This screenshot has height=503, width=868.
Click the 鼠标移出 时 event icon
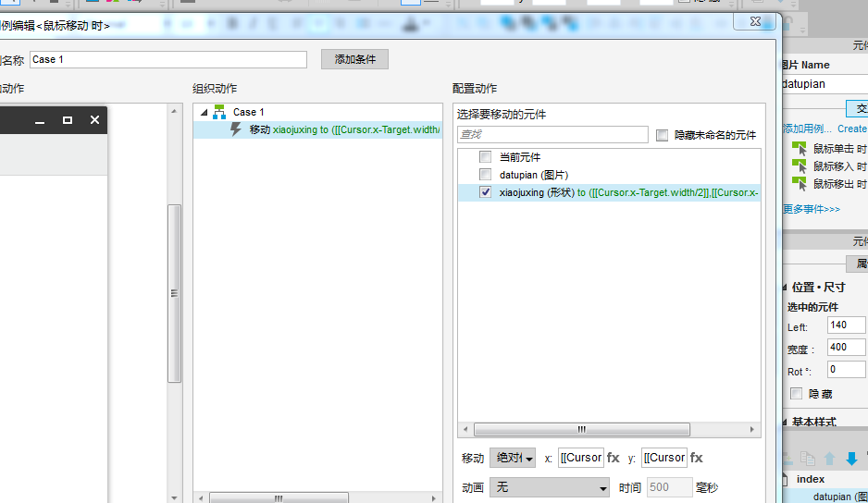[800, 184]
